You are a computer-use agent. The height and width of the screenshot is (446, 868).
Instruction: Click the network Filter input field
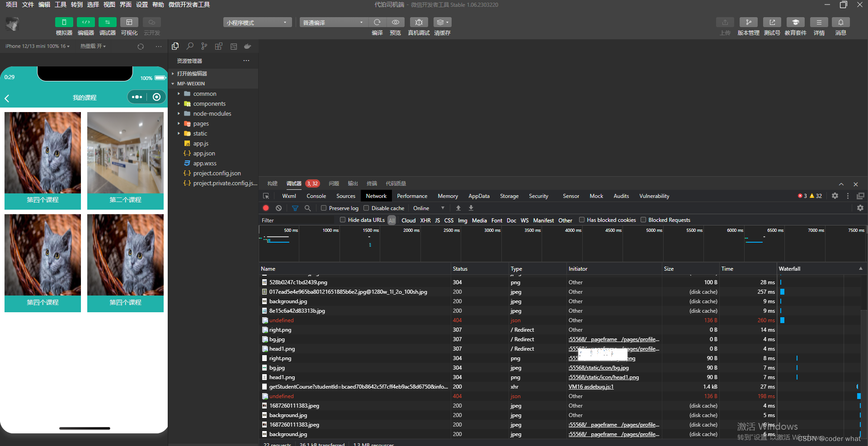point(297,220)
